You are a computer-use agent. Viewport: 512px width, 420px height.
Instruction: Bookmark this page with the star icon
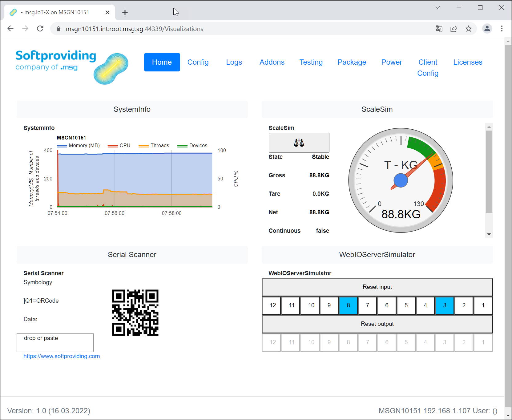[x=468, y=29]
